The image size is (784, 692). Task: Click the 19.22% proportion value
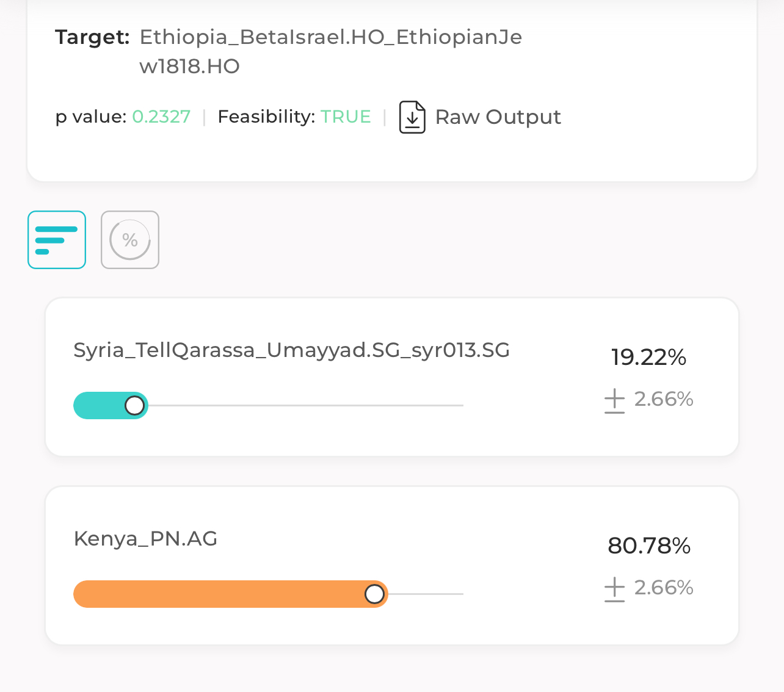tap(648, 357)
